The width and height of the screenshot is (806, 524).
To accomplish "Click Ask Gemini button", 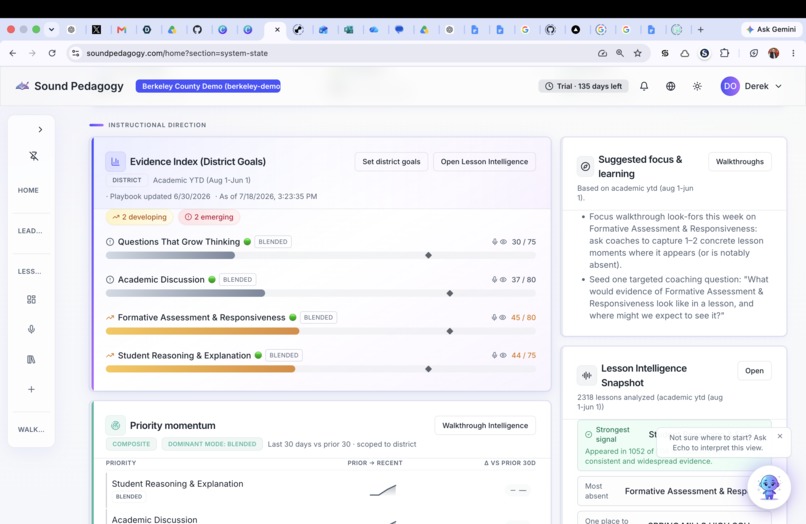I will (x=771, y=29).
